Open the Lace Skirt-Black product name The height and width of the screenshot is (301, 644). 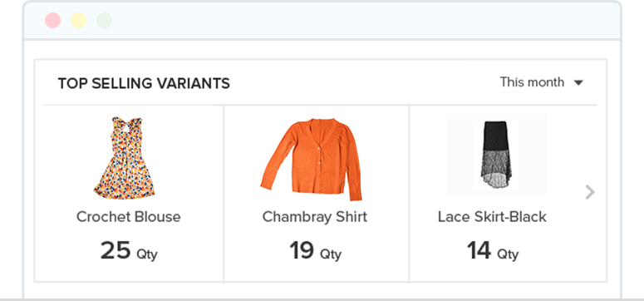tap(492, 217)
